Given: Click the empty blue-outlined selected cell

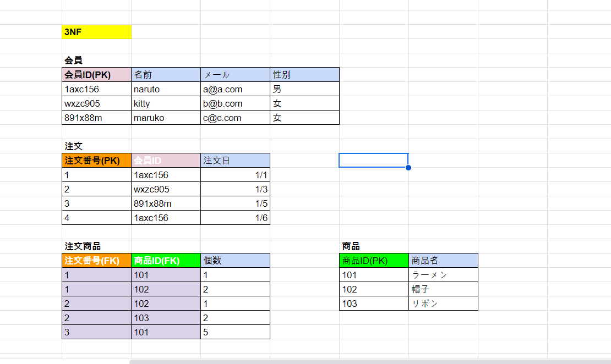Looking at the screenshot, I should click(x=374, y=161).
